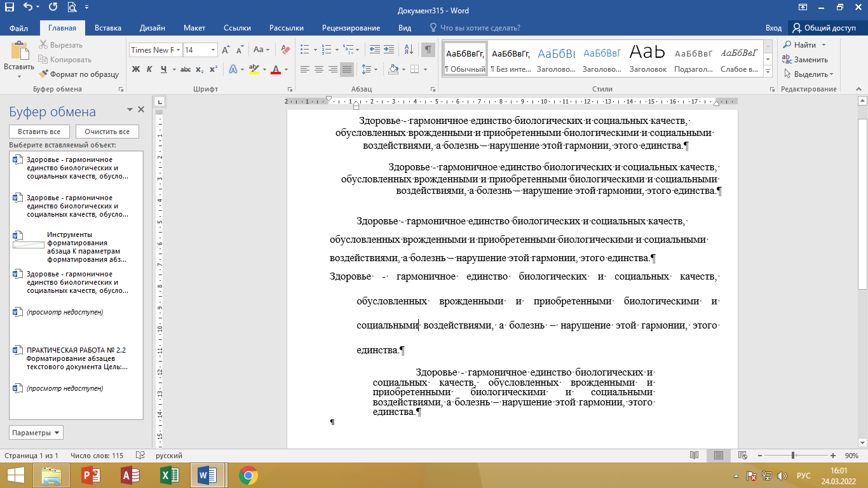Open the borders dropdown arrow
868x488 pixels.
coord(426,69)
